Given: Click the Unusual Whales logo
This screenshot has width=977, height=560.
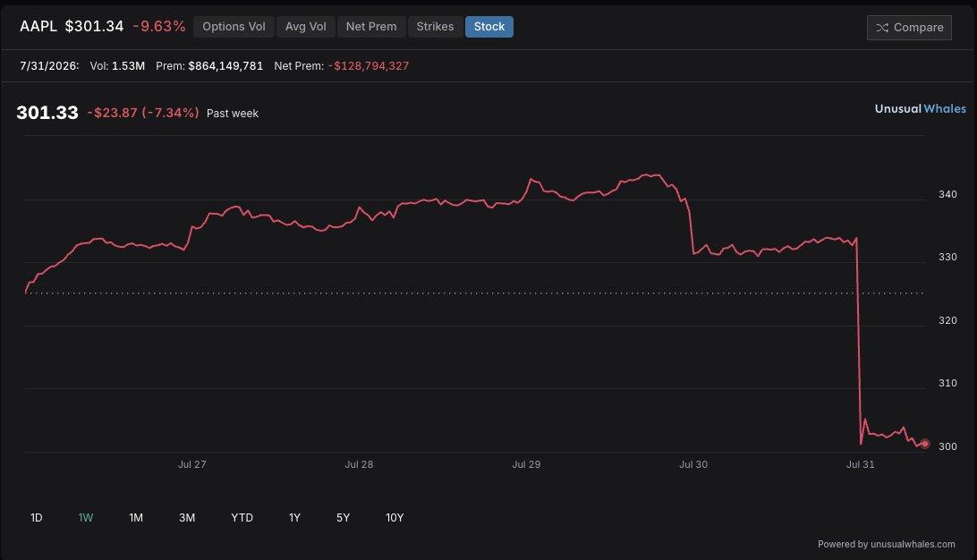Looking at the screenshot, I should (x=921, y=109).
